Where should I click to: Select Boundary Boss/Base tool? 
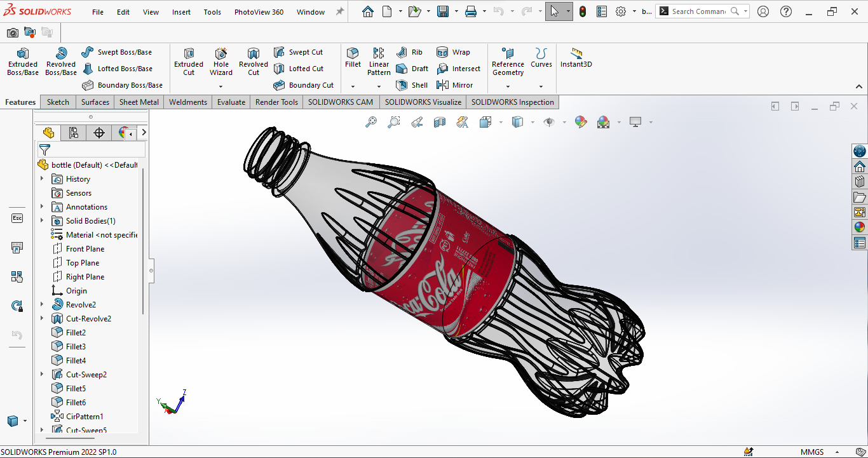(x=122, y=85)
